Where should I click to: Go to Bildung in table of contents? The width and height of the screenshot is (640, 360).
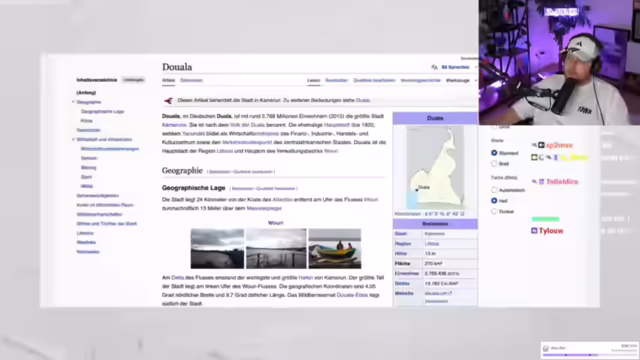click(x=89, y=168)
